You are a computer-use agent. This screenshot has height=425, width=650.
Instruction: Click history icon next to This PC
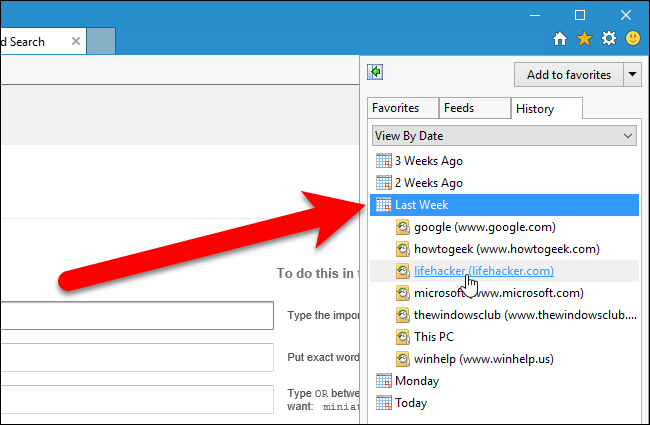pos(403,337)
